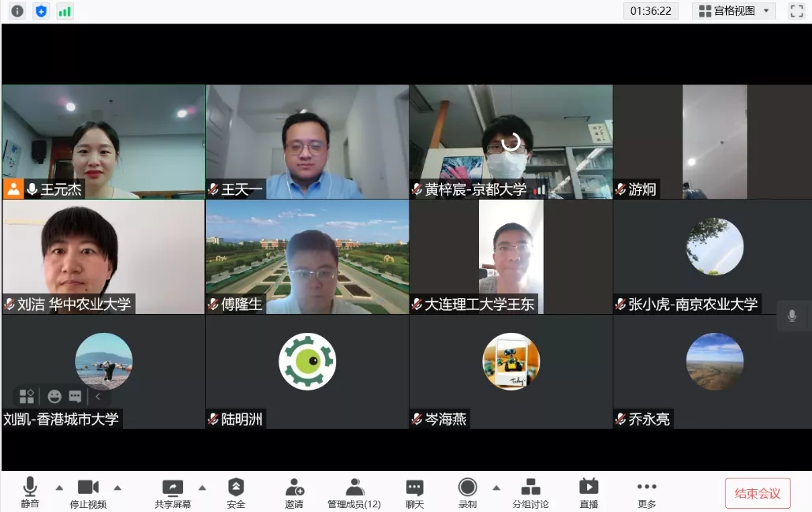
Task: Click the meeting timer 01:36:22
Action: tap(650, 11)
